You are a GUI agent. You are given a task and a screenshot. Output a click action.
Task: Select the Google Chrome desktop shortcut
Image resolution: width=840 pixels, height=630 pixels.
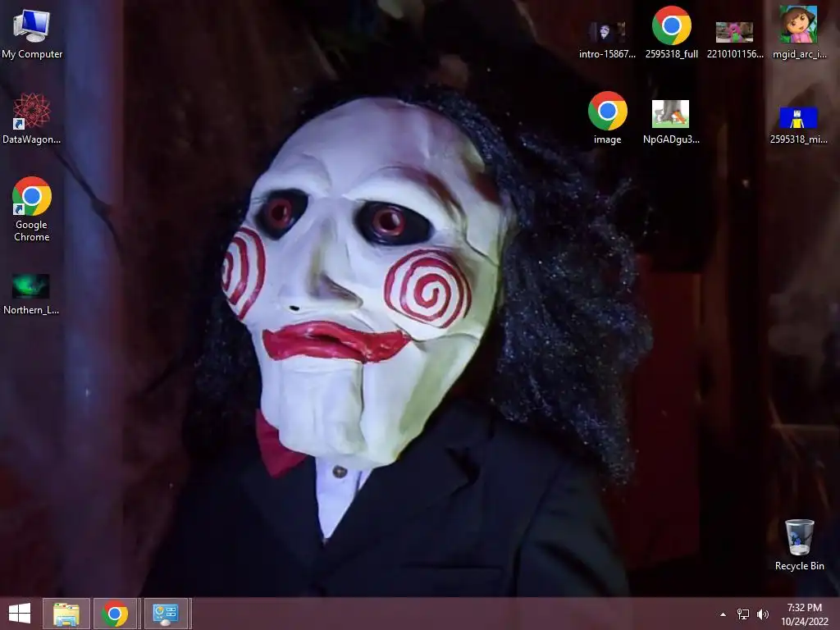point(32,209)
